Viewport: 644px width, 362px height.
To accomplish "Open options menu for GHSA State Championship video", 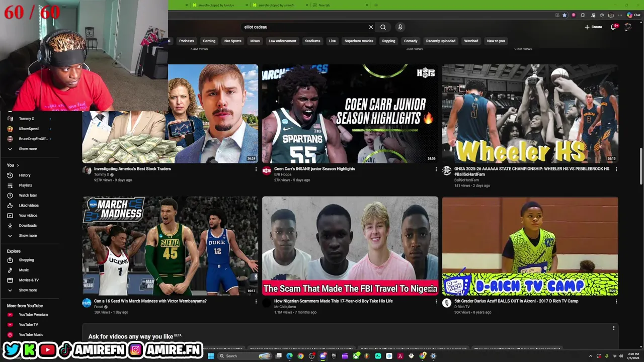I will coord(616,169).
